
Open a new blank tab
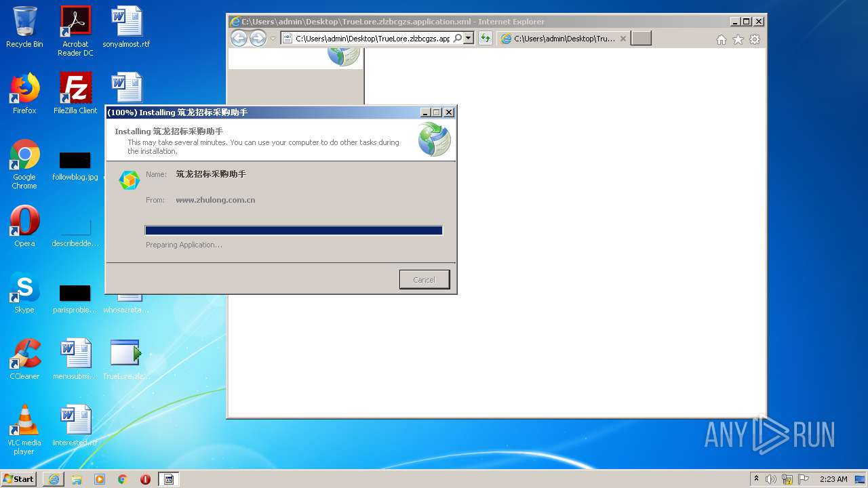641,39
